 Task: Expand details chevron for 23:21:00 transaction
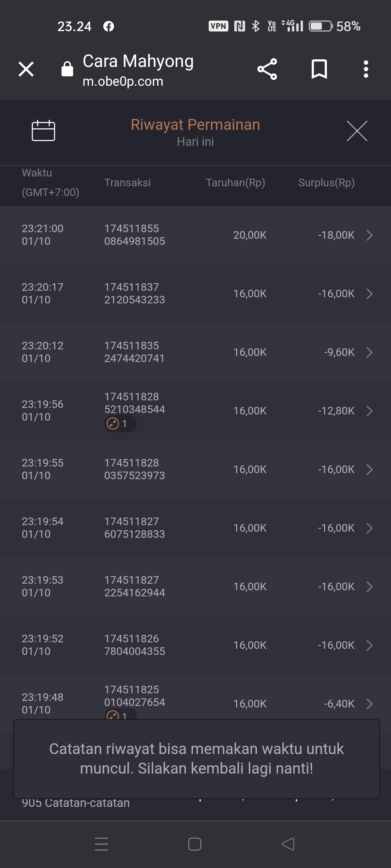[369, 235]
